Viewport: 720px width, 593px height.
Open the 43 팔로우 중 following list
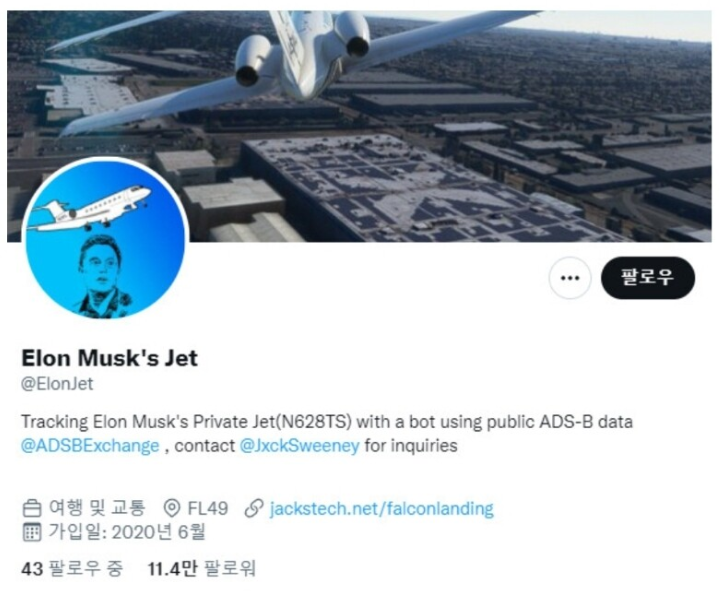pos(72,569)
